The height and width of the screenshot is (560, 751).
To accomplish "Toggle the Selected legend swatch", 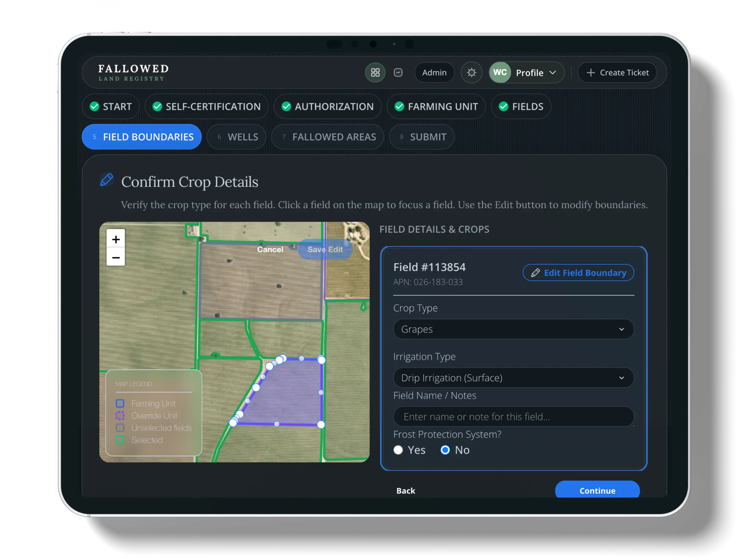I will point(120,440).
